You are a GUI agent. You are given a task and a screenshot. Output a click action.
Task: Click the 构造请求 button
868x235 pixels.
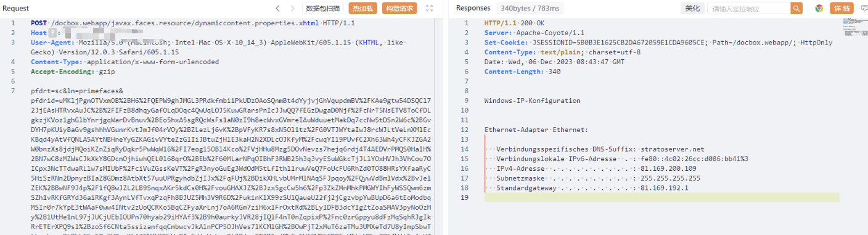point(399,9)
